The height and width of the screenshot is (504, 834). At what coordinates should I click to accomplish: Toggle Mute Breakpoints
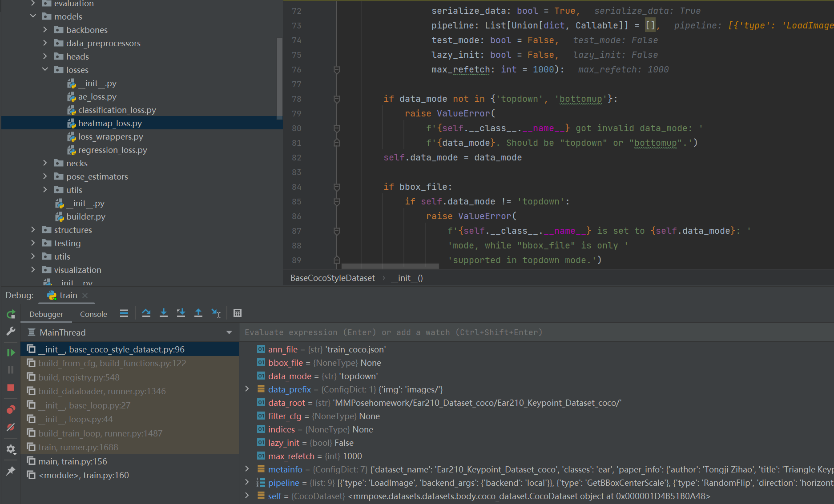[11, 427]
